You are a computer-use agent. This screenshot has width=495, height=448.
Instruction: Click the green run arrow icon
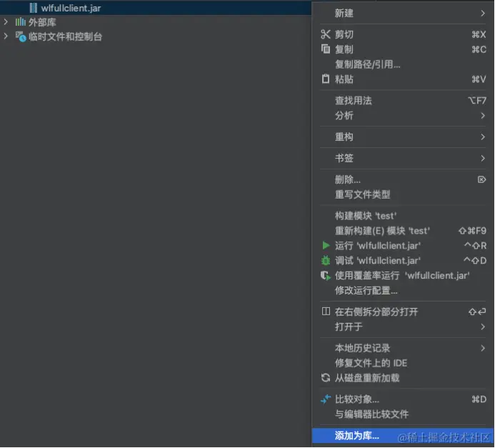(x=326, y=245)
